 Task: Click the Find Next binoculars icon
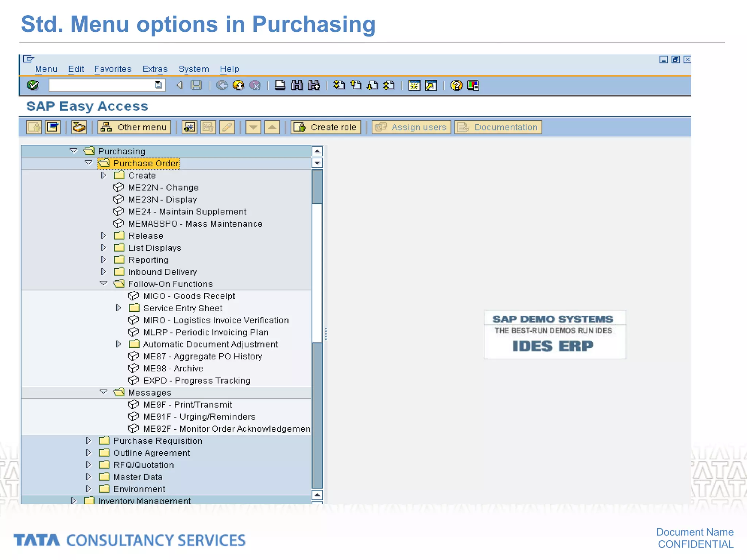coord(314,85)
